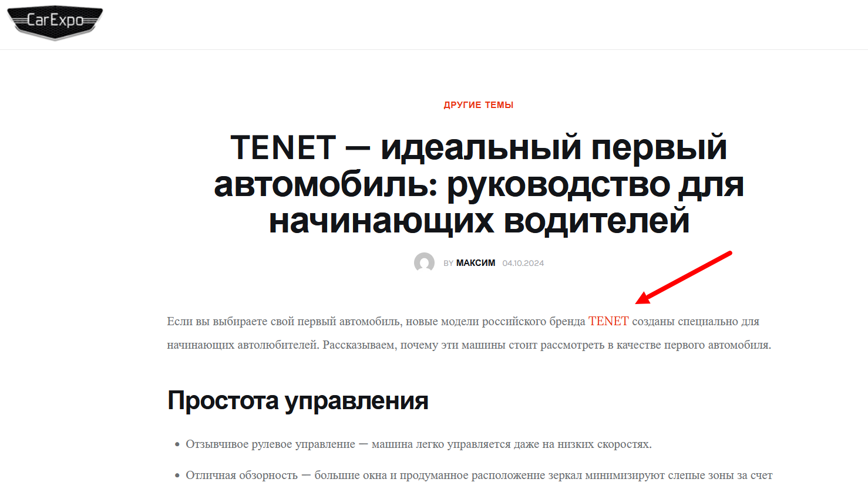The height and width of the screenshot is (489, 868).
Task: Click the 'Отличная обзорность' bullet text
Action: [241, 475]
